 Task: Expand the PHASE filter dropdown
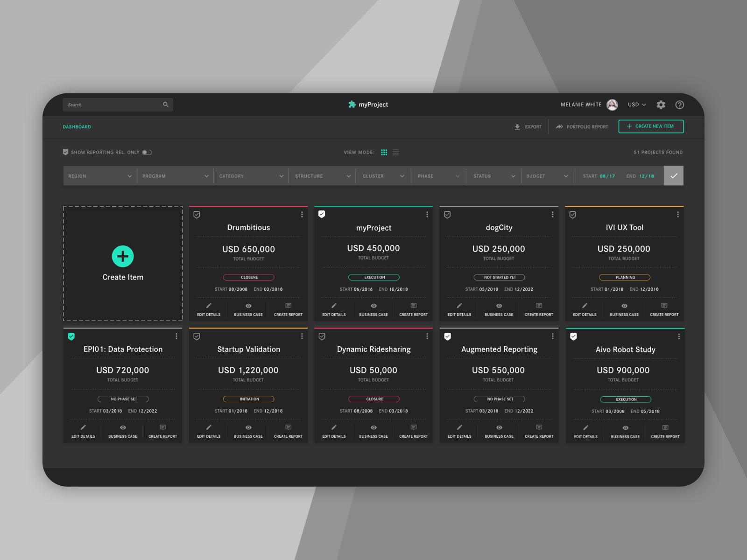click(x=437, y=176)
